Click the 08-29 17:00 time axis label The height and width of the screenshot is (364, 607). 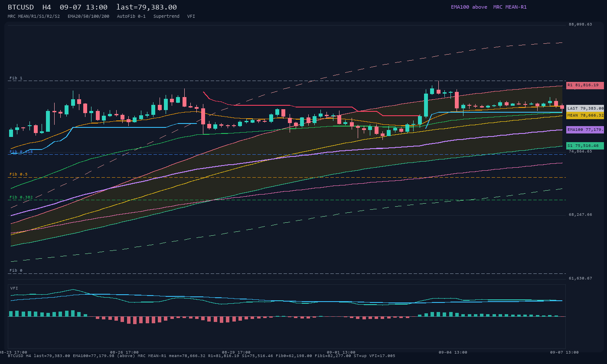(x=236, y=352)
